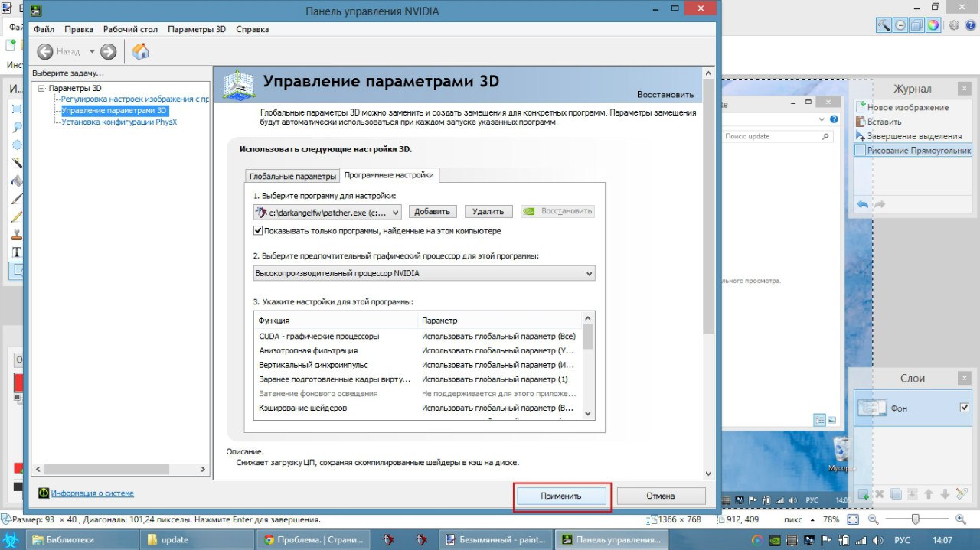Open Paint.NET settings gear icon
Screen dimensions: 980x550
click(954, 24)
